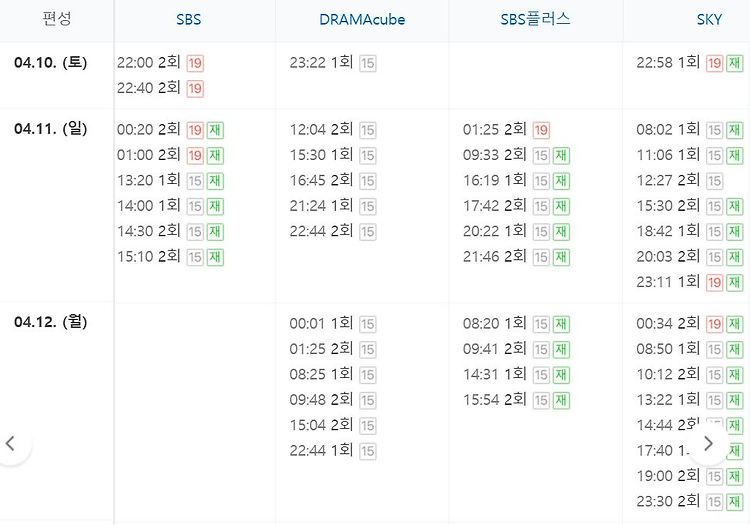Click the 19 badge on SKY 23:11 entry
This screenshot has width=750, height=525.
tap(715, 283)
